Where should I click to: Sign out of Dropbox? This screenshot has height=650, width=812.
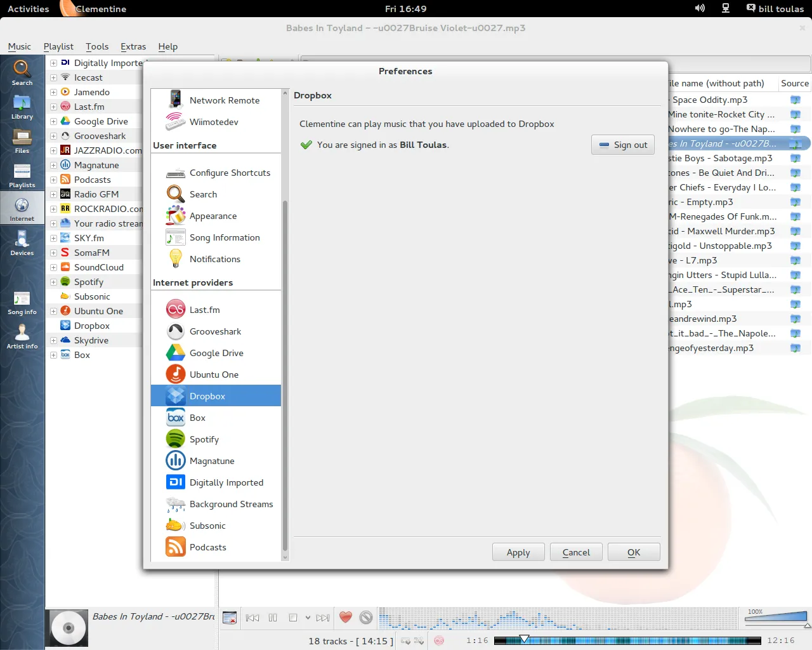623,145
